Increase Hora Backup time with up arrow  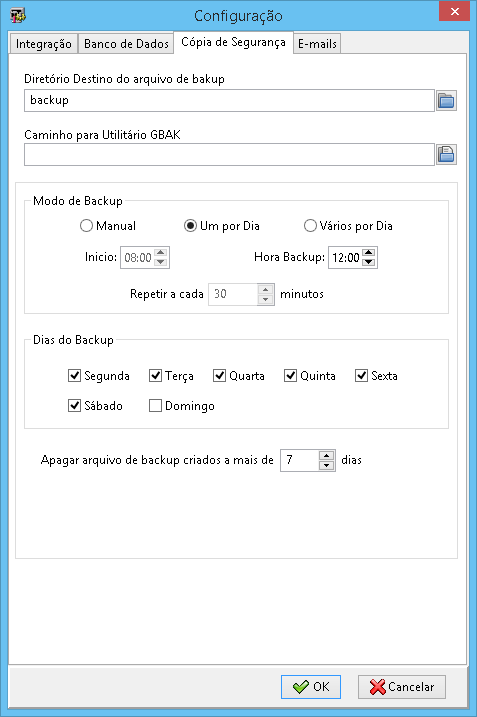point(369,252)
